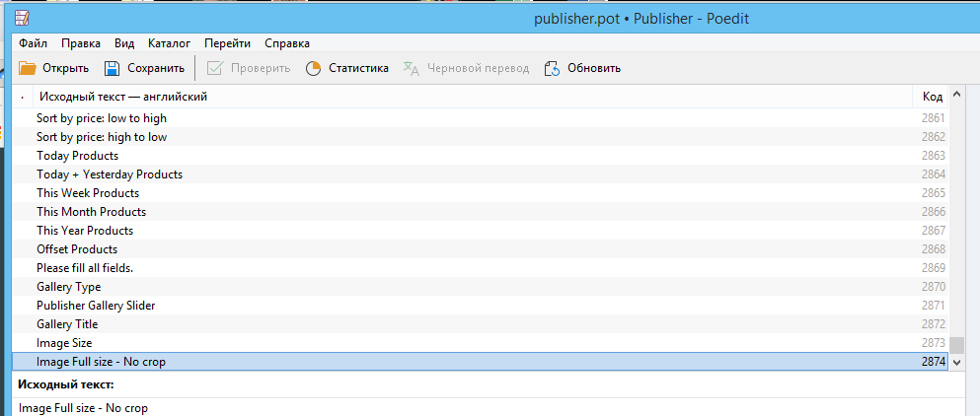This screenshot has height=416, width=980.
Task: Select the 'Gallery Title' row
Action: tap(480, 324)
